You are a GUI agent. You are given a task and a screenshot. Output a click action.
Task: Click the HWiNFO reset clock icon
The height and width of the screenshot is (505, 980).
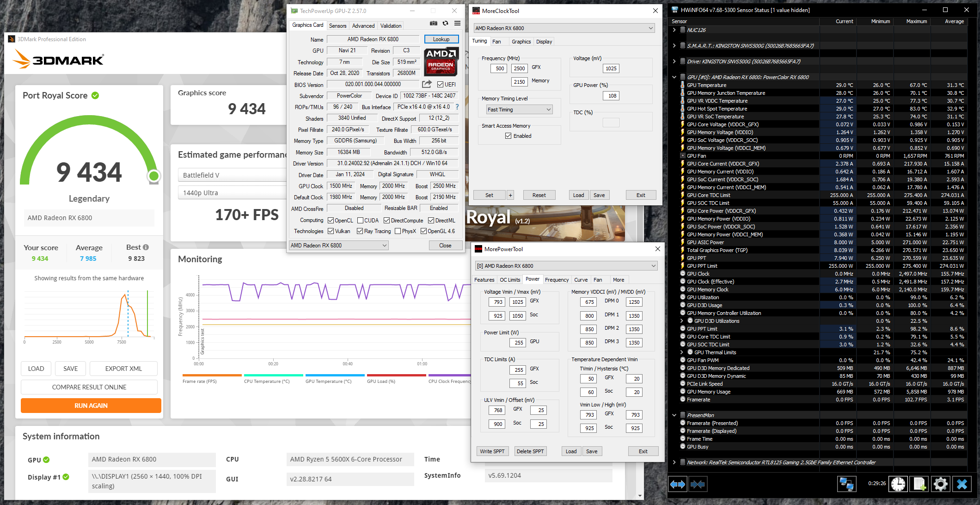(898, 484)
